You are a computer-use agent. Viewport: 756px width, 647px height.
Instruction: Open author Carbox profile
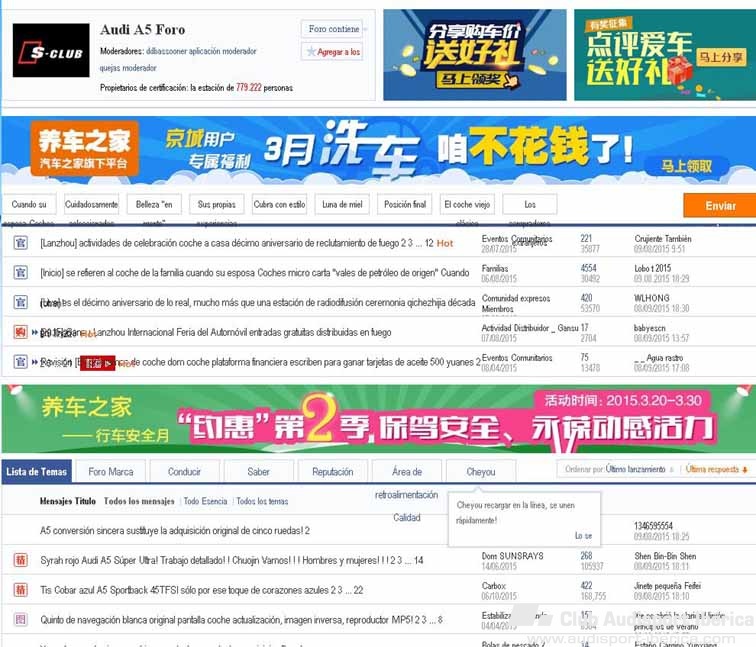tap(494, 586)
